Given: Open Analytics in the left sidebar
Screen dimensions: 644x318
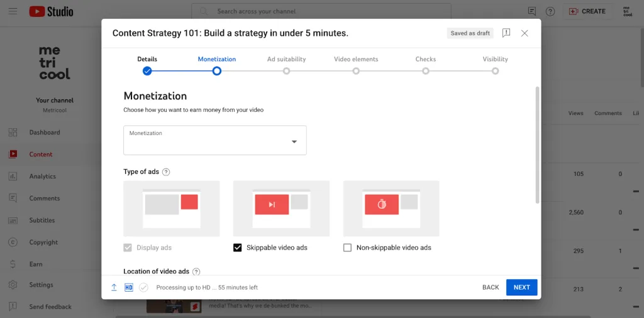Looking at the screenshot, I should [42, 177].
